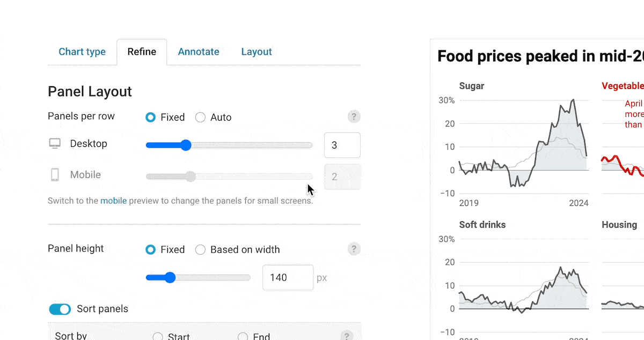
Task: Choose End for Sort by
Action: [243, 337]
